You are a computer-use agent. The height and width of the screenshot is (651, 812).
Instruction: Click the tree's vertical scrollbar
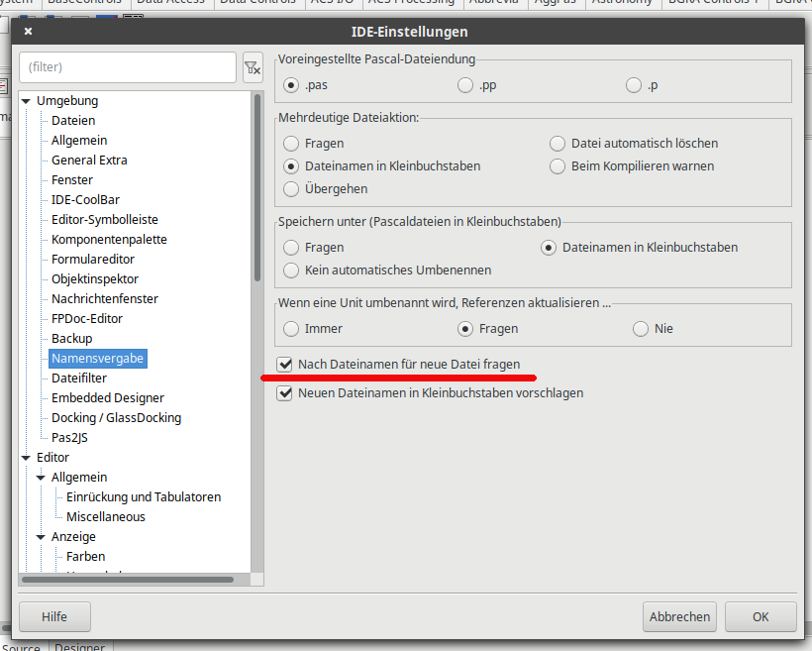pyautogui.click(x=257, y=188)
